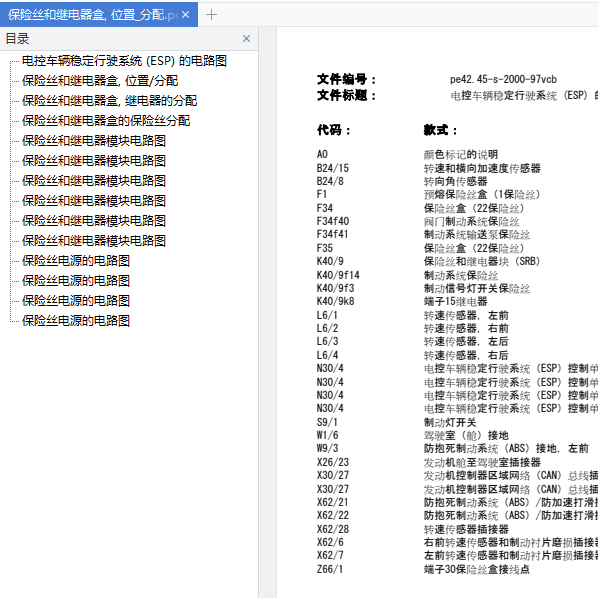The image size is (598, 598).
Task: Click the 代码 column heading
Action: pos(334,130)
